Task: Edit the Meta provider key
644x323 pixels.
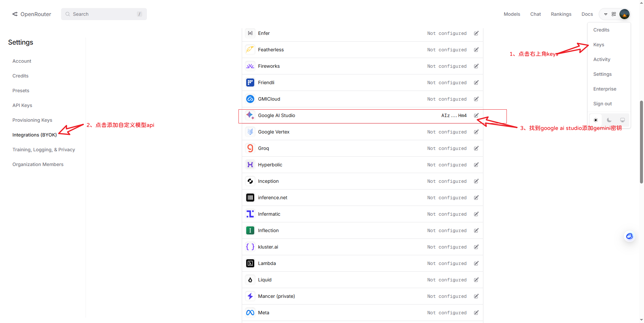Action: coord(476,313)
